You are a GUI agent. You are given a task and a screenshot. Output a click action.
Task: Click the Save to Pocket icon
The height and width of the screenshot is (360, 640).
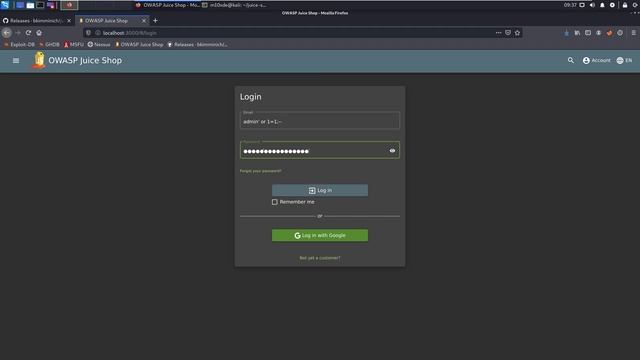(508, 33)
